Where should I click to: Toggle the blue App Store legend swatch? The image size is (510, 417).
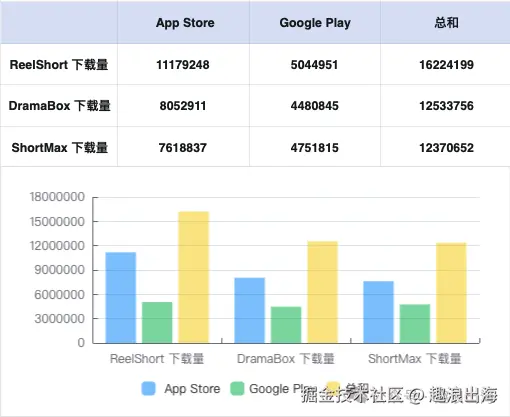[148, 389]
